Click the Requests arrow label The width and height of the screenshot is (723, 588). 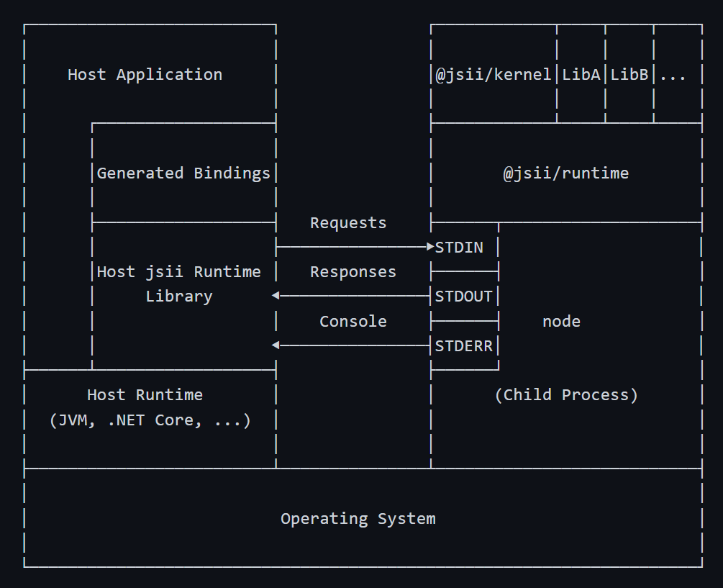[348, 222]
